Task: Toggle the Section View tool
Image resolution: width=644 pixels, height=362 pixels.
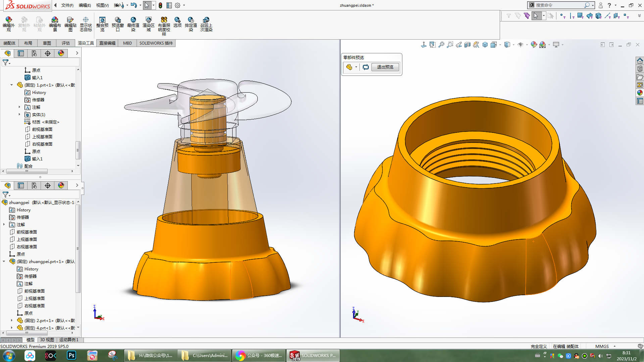Action: pos(467,45)
